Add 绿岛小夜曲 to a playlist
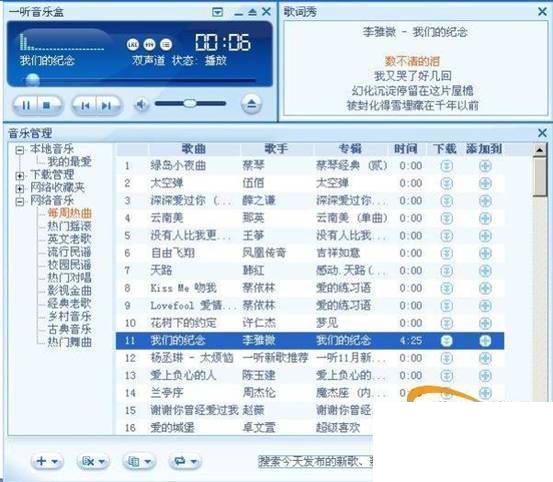Viewport: 553px width, 482px height. [x=485, y=166]
